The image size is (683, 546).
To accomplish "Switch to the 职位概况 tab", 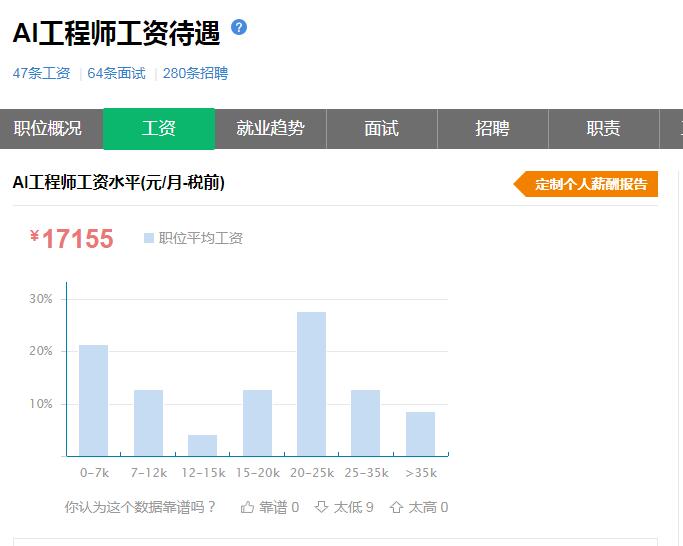I will point(51,129).
